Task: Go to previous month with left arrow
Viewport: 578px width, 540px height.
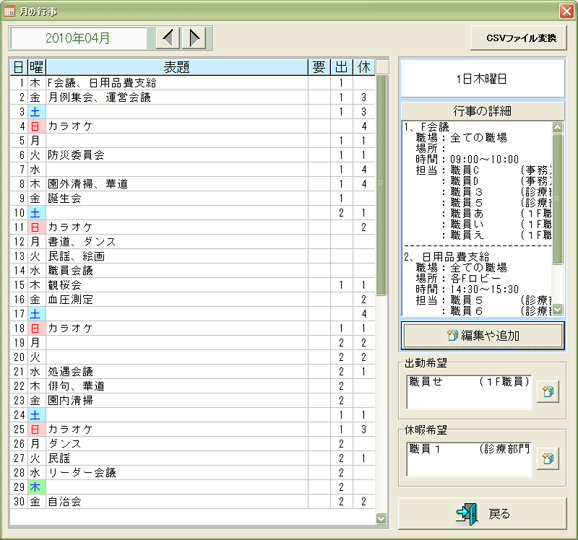Action: 168,38
